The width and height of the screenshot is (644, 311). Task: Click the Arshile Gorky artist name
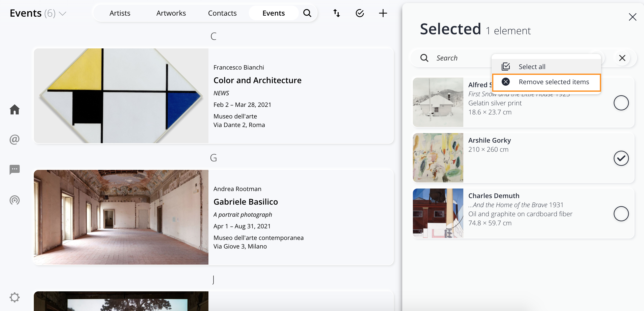pos(490,140)
